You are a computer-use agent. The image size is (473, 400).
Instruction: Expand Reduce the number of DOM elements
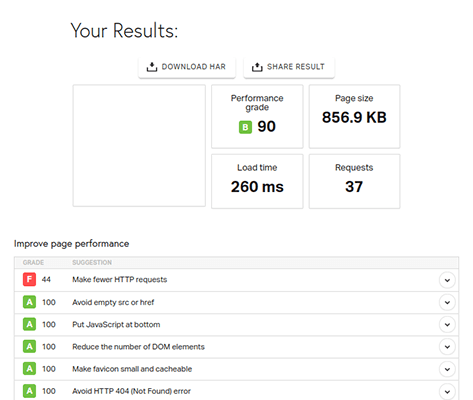(x=447, y=347)
